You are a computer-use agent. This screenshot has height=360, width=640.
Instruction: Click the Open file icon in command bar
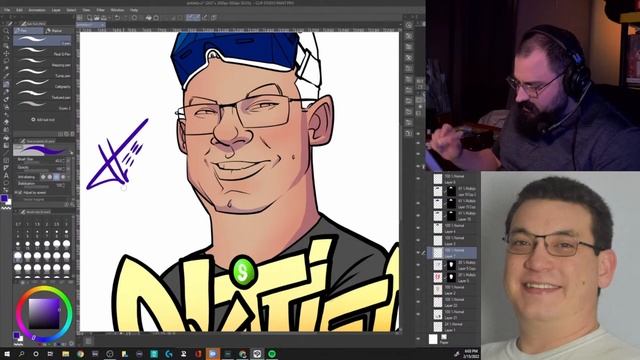point(97,18)
